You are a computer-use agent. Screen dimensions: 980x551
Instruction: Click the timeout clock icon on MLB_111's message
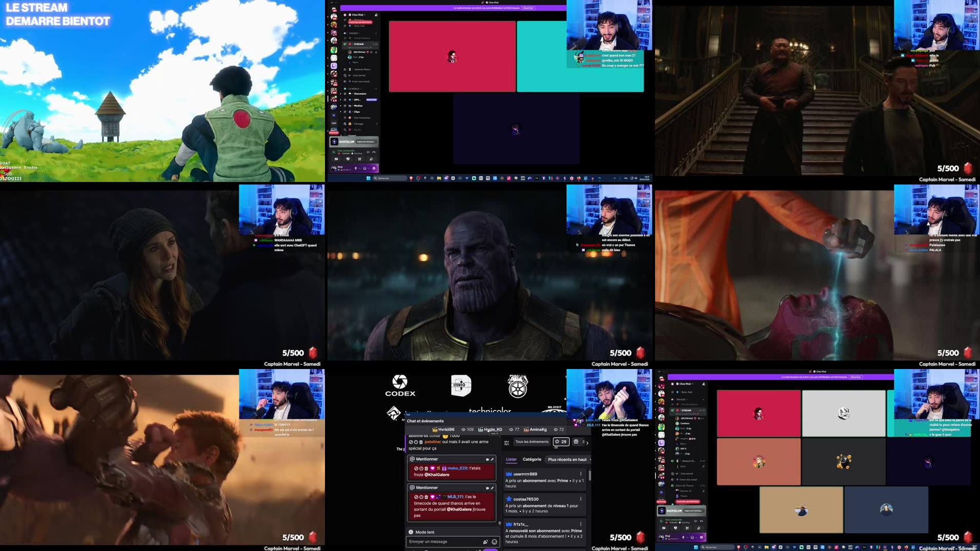pos(421,497)
